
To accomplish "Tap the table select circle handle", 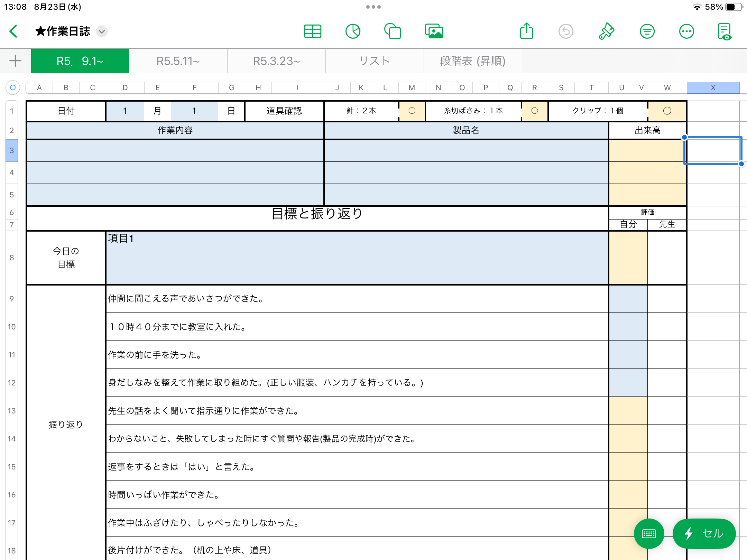I will tap(13, 87).
